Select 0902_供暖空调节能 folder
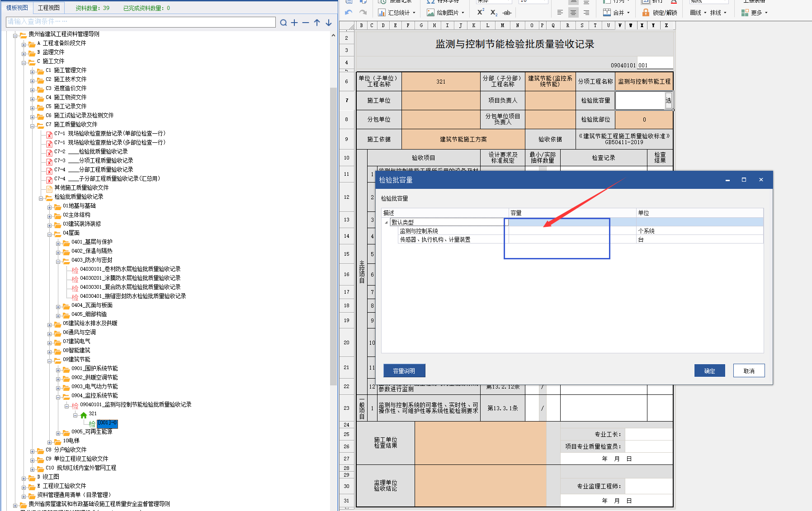The height and width of the screenshot is (511, 812). (x=90, y=377)
